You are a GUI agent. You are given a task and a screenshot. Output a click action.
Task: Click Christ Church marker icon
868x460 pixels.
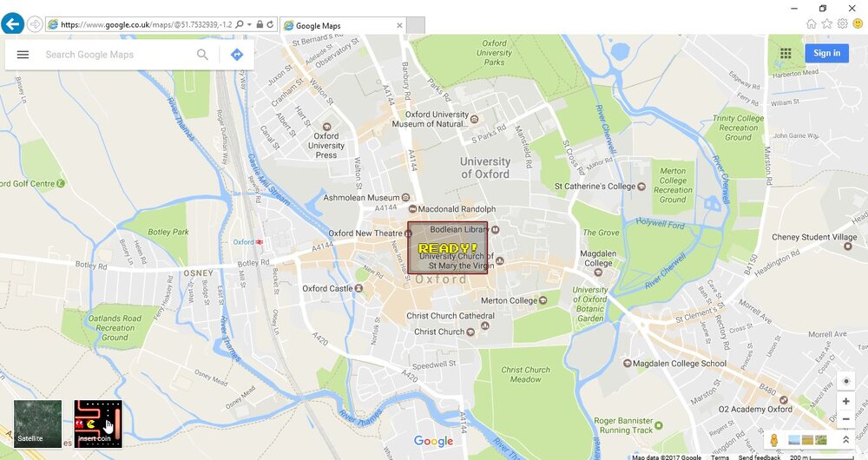click(x=470, y=332)
